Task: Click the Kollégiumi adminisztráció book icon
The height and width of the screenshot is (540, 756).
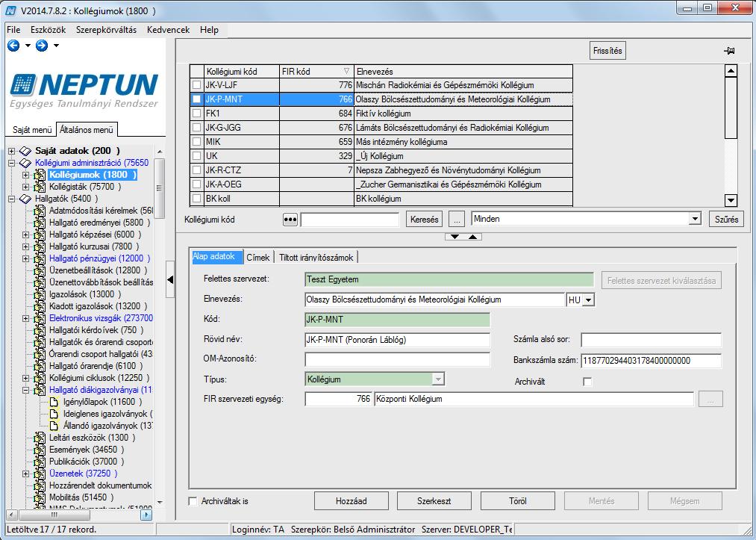Action: [x=25, y=163]
